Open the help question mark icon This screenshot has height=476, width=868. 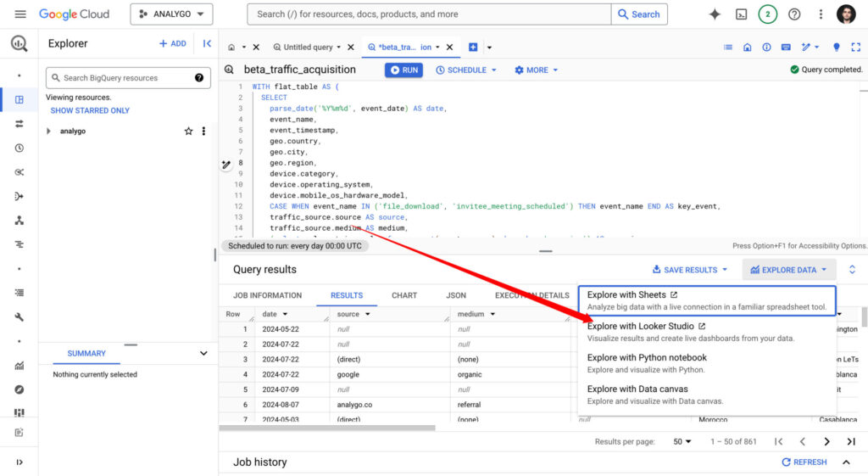pyautogui.click(x=794, y=14)
